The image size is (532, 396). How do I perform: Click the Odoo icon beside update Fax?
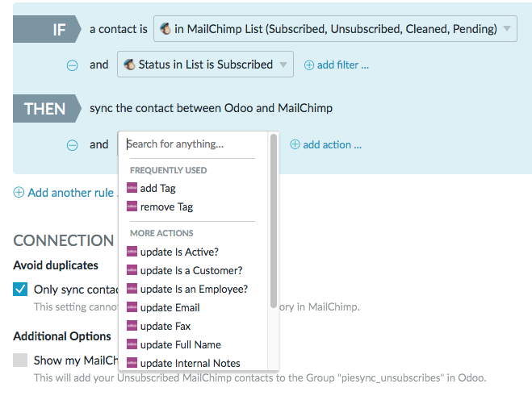(132, 326)
